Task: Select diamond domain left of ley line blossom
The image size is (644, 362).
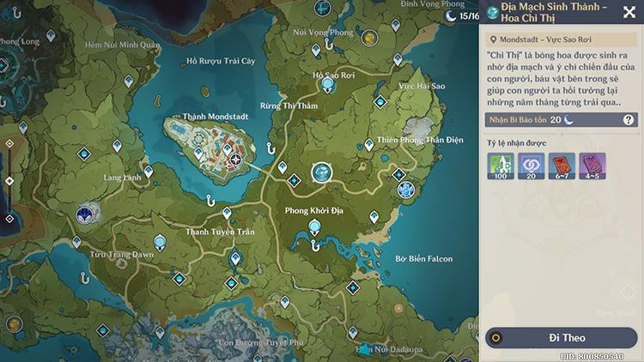Action: tap(294, 180)
